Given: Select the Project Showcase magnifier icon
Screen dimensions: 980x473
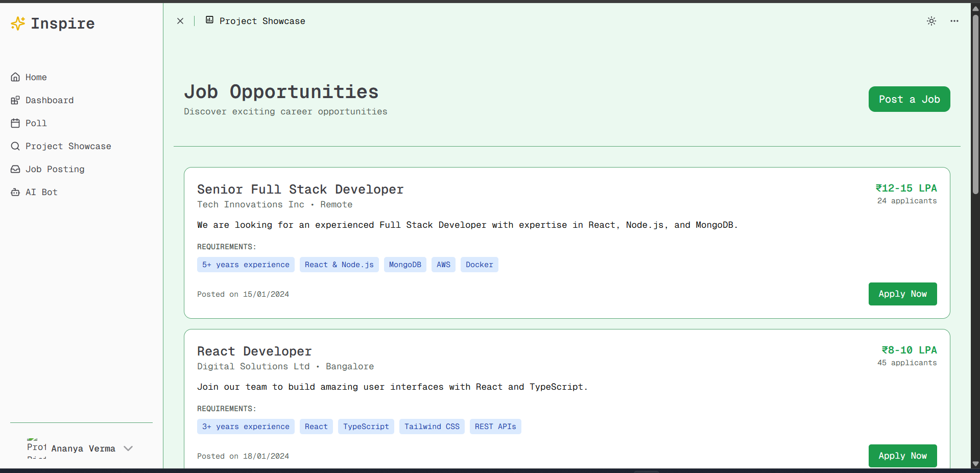Looking at the screenshot, I should pyautogui.click(x=15, y=146).
